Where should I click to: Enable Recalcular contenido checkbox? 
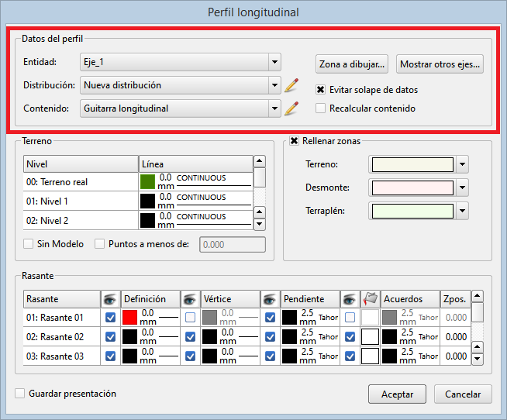(320, 108)
